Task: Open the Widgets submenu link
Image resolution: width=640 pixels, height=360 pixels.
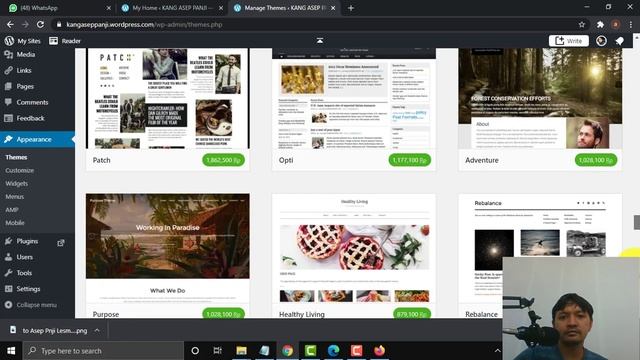Action: point(17,183)
